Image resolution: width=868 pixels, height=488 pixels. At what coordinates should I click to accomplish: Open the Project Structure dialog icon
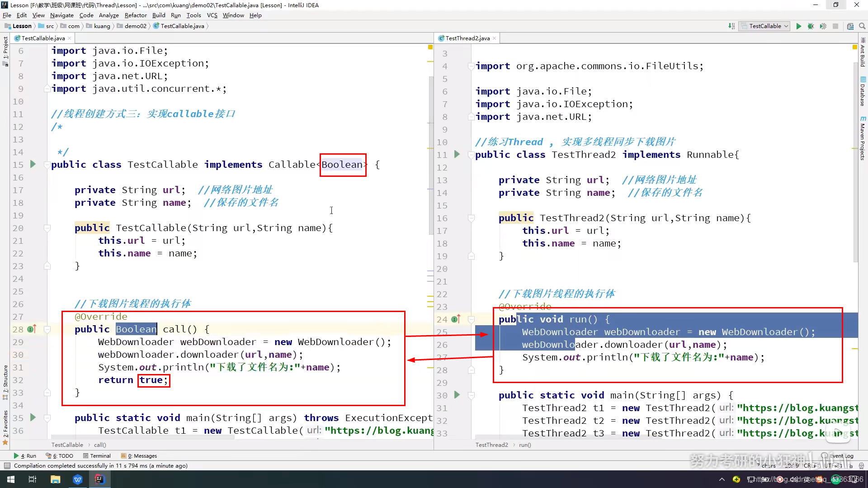tap(850, 26)
